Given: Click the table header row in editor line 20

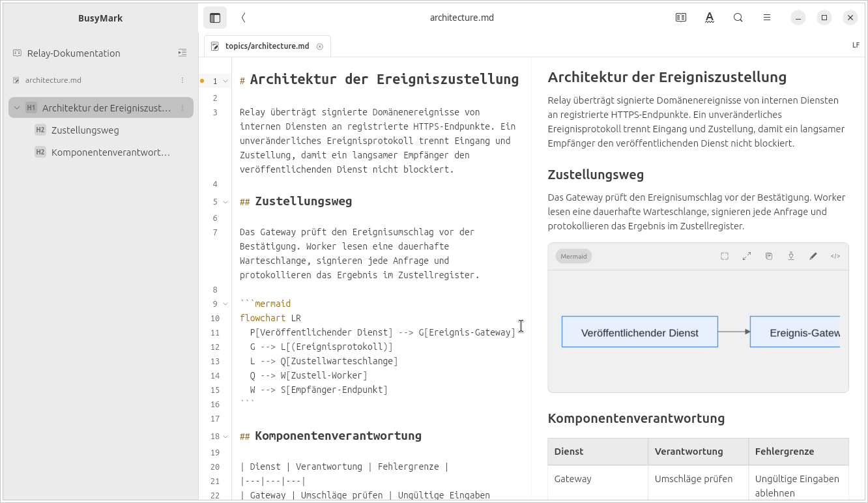Looking at the screenshot, I should (344, 467).
